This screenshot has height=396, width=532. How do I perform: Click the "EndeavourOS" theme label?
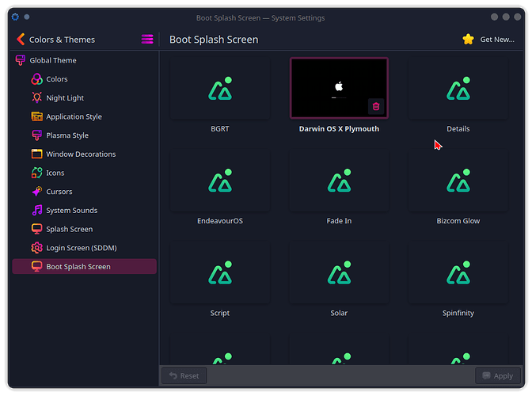pos(220,221)
